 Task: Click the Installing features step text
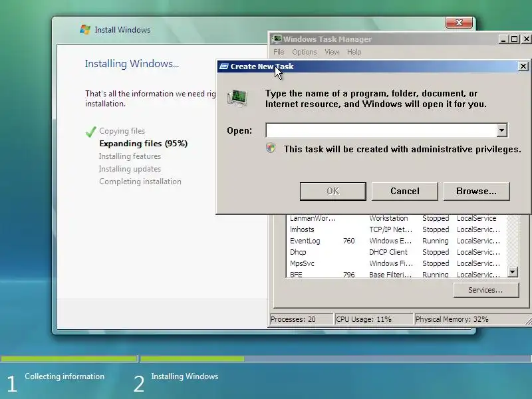coord(130,156)
